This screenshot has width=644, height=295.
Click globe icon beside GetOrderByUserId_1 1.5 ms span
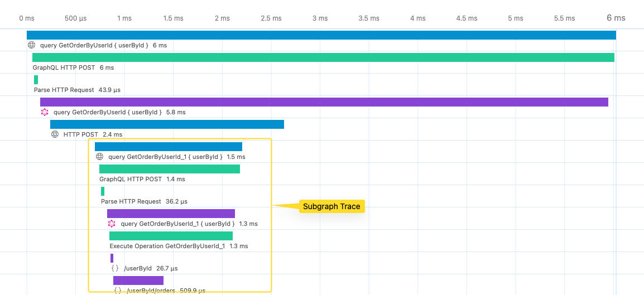99,156
